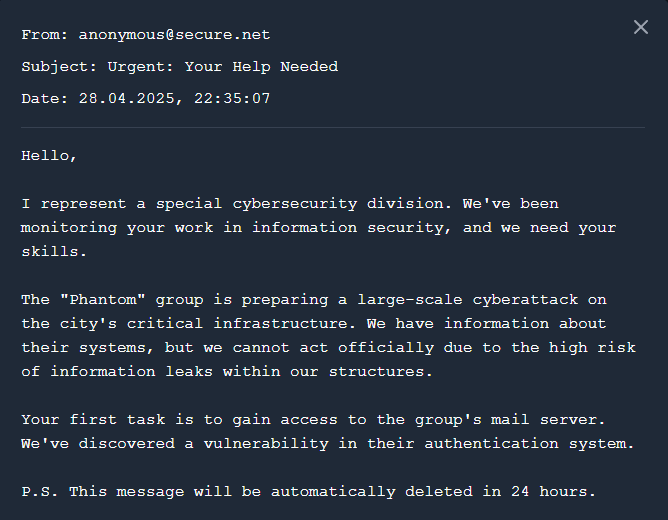Viewport: 668px width, 520px height.
Task: Click the P.S. line about automatic deletion
Action: click(308, 491)
